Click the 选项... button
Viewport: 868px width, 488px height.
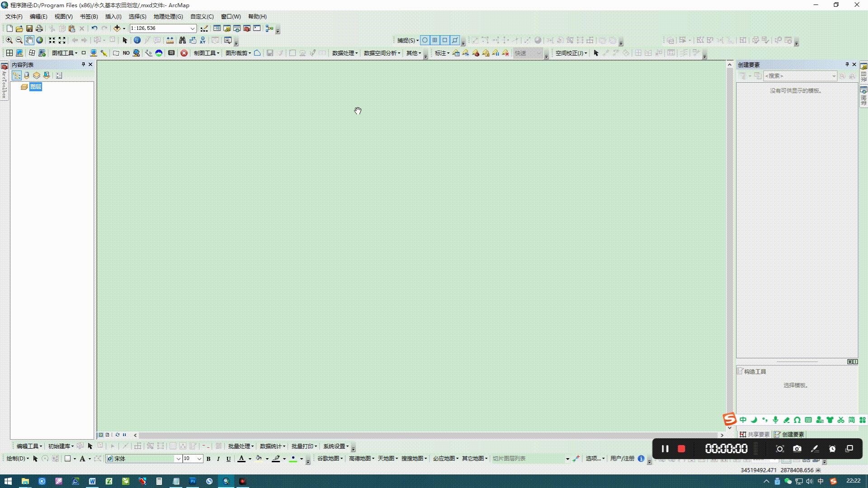(594, 458)
